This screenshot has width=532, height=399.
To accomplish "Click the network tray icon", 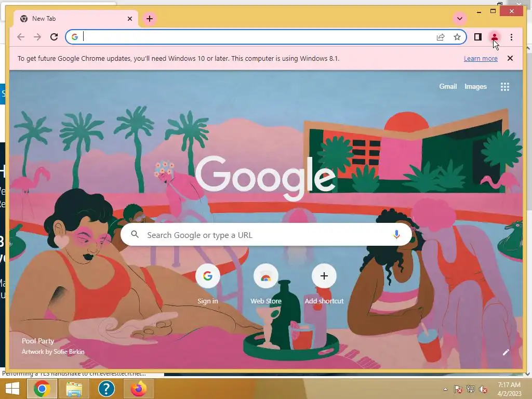I will pyautogui.click(x=471, y=389).
